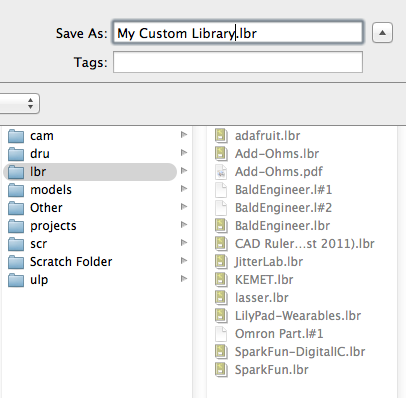Select the file name Add-Ohms.pdf
Screen dimensions: 406x398
click(x=279, y=172)
